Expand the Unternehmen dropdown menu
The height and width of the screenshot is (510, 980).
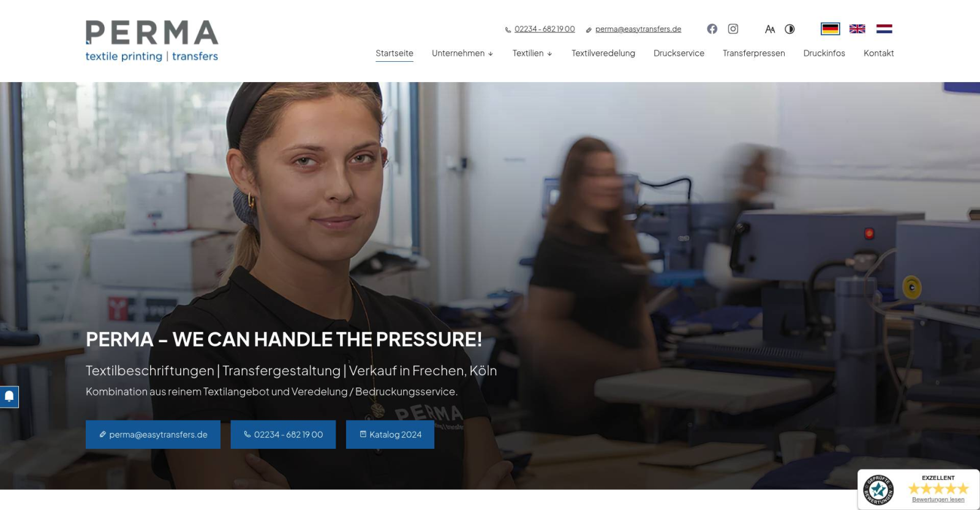click(462, 53)
